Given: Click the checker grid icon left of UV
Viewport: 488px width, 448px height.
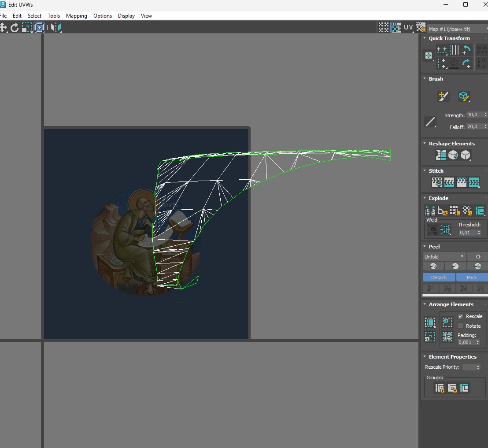Looking at the screenshot, I should tap(384, 28).
